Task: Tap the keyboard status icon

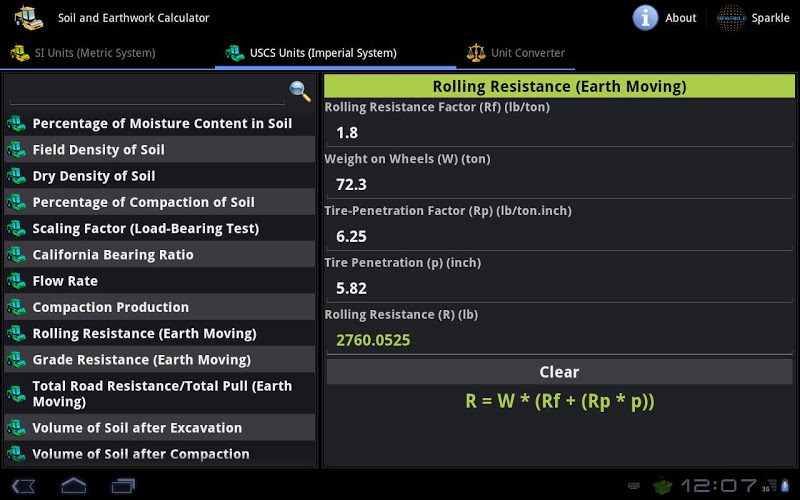Action: click(x=634, y=486)
